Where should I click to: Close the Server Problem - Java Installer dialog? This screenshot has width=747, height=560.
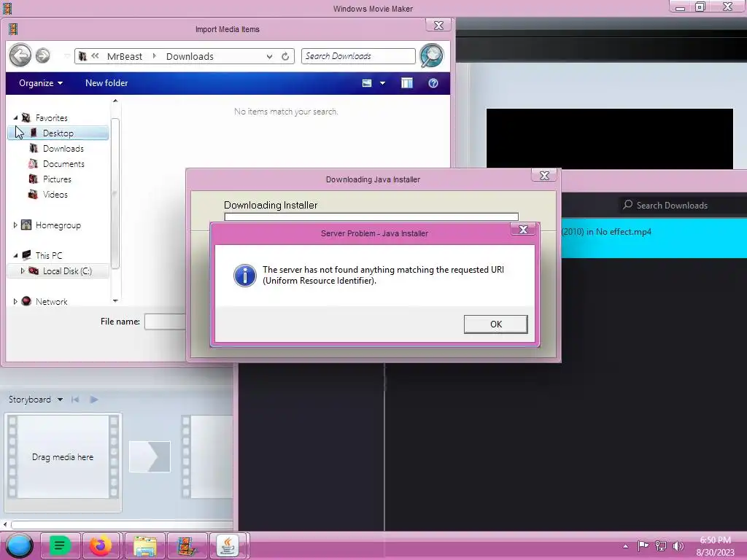pos(523,230)
